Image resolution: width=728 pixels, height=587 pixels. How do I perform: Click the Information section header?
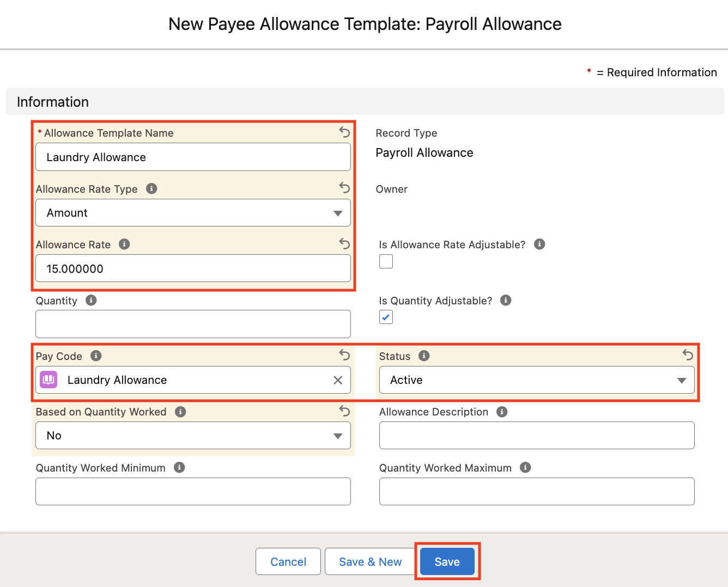pos(365,102)
